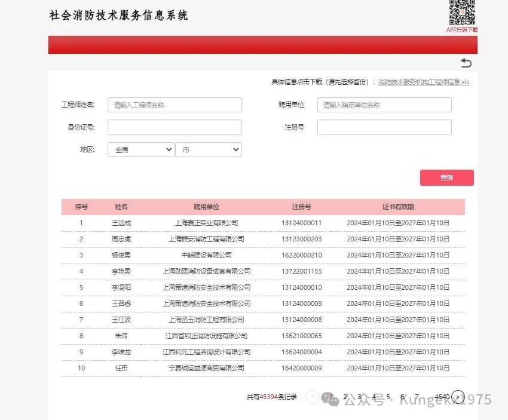Jump to last page 4540
This screenshot has height=420, width=508.
point(442,396)
